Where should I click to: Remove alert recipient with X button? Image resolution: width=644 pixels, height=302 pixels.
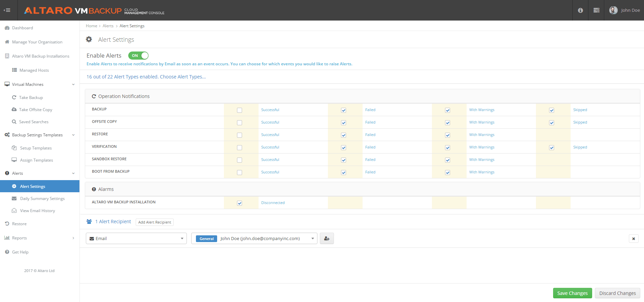[x=634, y=239]
